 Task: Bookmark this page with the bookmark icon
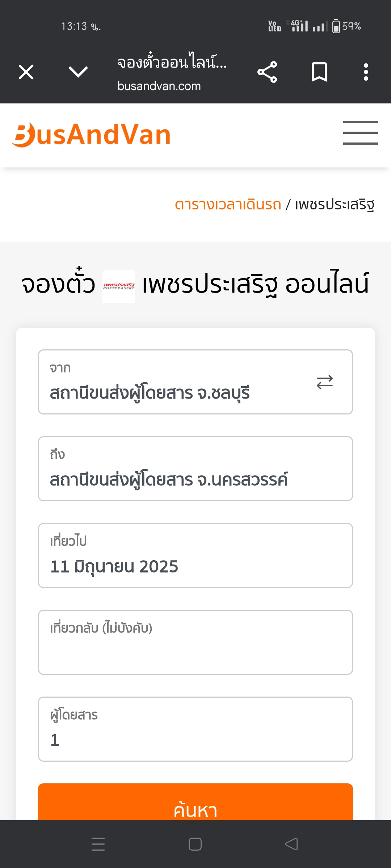click(x=319, y=72)
